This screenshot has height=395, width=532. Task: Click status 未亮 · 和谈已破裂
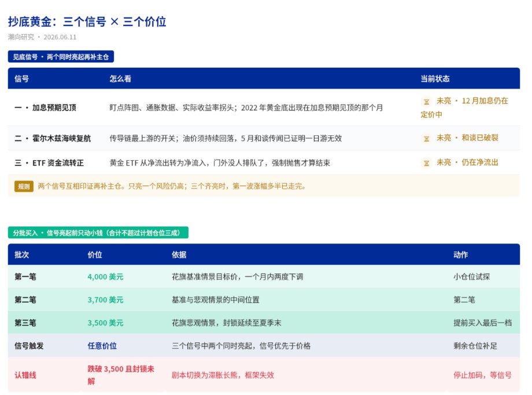coord(459,138)
